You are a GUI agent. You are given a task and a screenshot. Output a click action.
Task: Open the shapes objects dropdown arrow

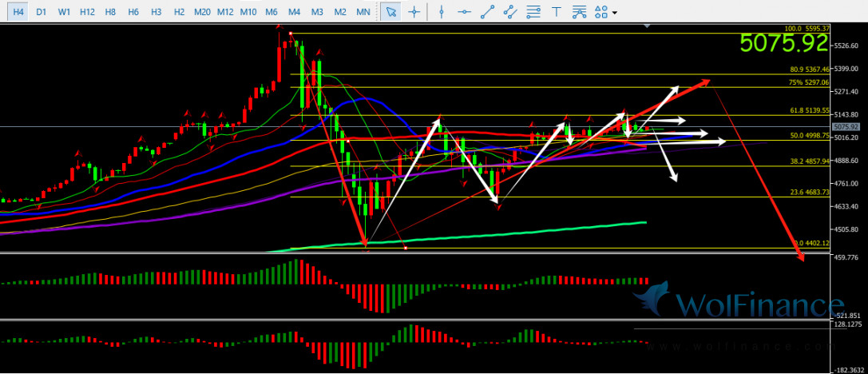tap(614, 13)
